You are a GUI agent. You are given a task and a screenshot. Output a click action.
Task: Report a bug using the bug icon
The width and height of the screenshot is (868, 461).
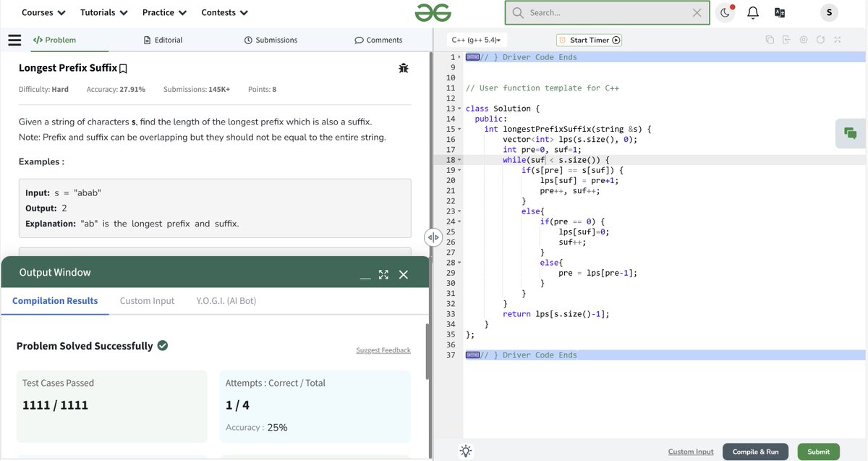click(x=404, y=68)
